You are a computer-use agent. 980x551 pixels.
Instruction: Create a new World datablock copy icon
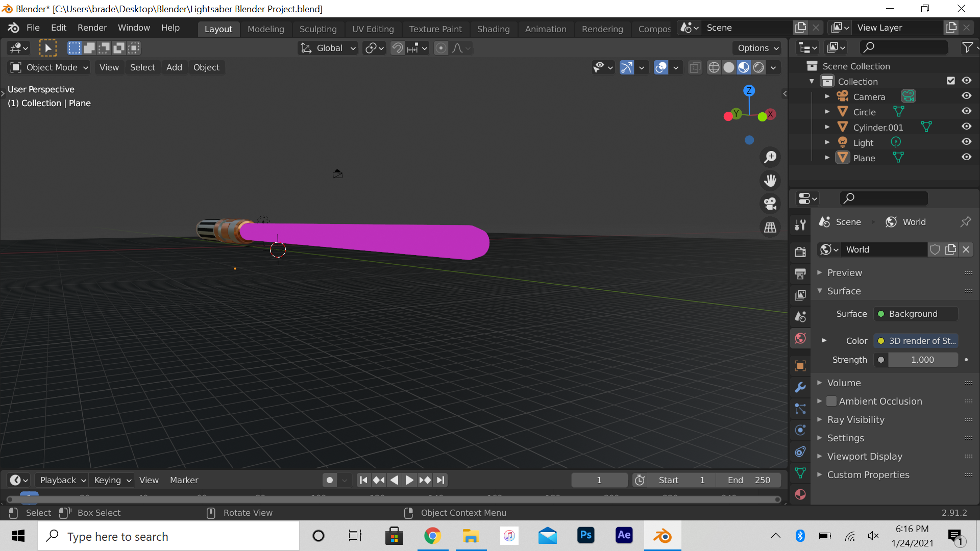click(950, 249)
